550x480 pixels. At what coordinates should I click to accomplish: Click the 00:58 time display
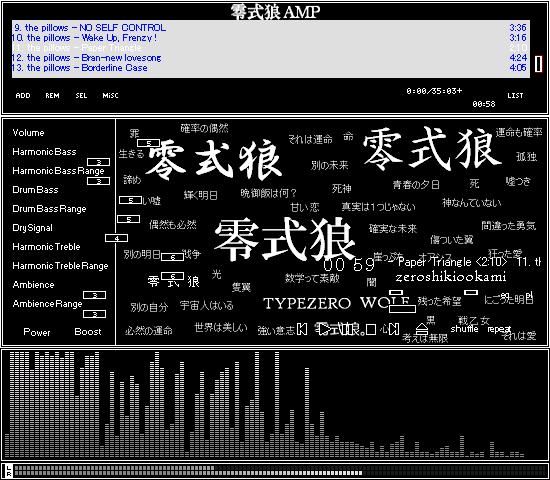point(484,104)
